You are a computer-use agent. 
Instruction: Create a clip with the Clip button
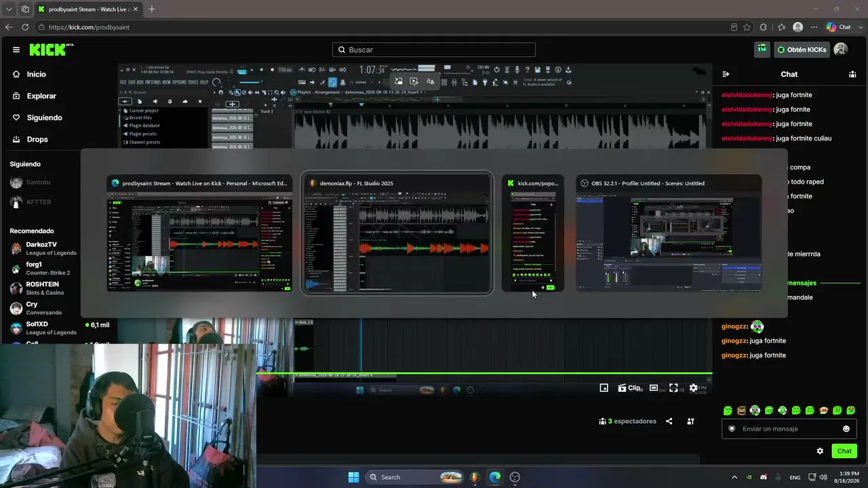click(x=629, y=388)
